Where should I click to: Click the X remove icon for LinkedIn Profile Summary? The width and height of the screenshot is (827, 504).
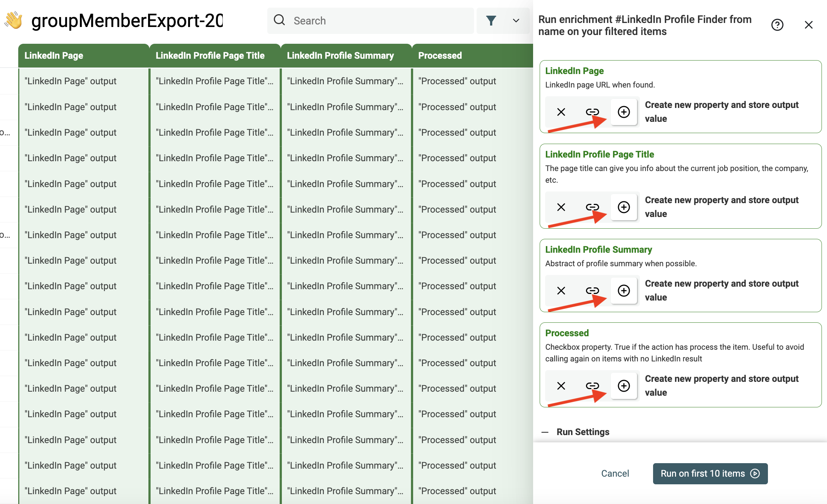point(560,290)
